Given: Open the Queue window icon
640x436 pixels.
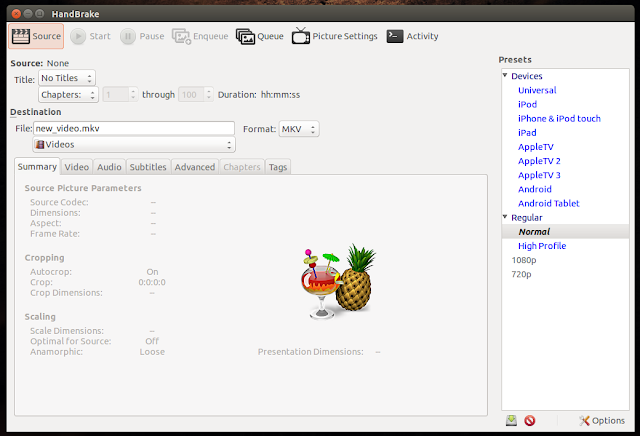Looking at the screenshot, I should pos(245,36).
